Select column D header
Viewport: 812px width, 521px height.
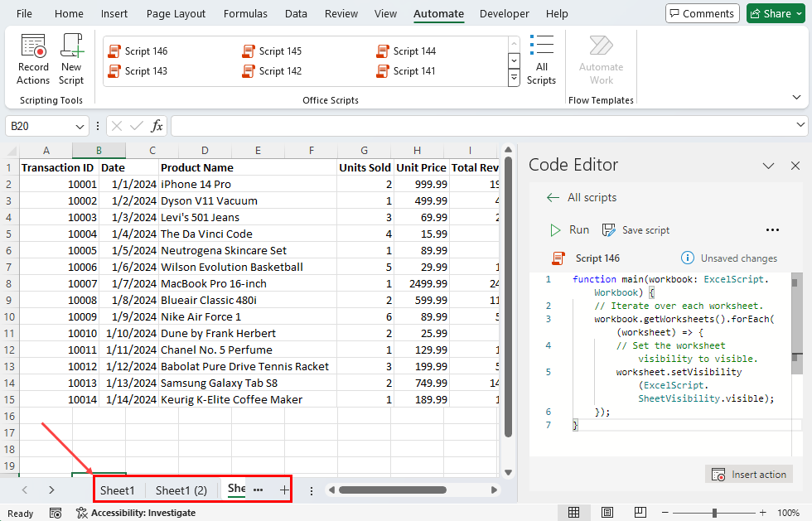click(205, 151)
